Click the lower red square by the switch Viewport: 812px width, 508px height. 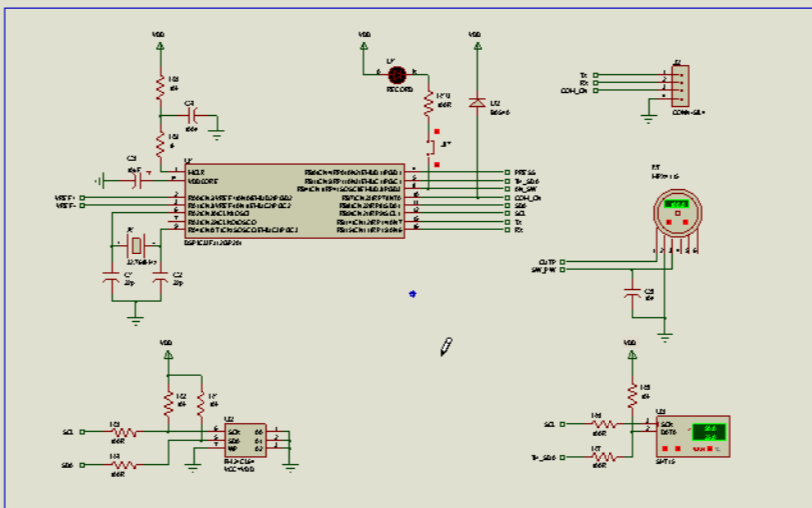(x=435, y=165)
